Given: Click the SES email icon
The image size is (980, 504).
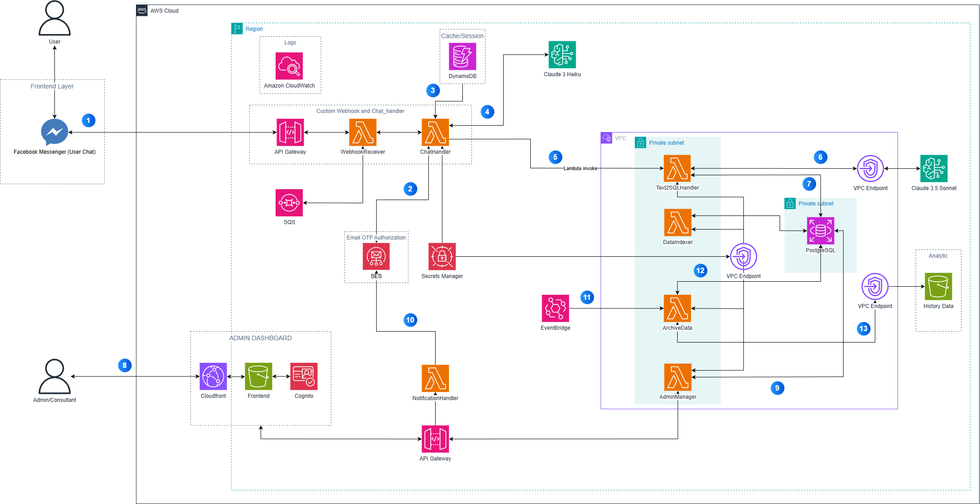Looking at the screenshot, I should (376, 256).
